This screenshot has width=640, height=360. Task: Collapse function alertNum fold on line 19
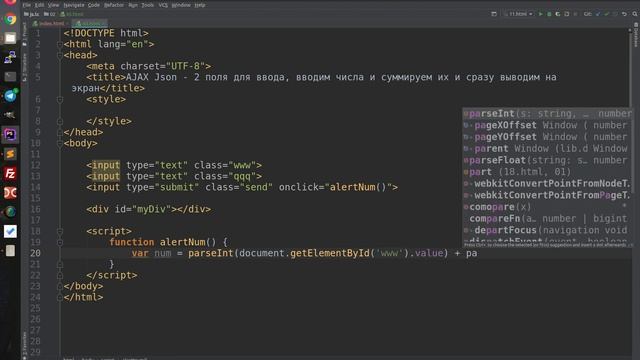pos(60,242)
